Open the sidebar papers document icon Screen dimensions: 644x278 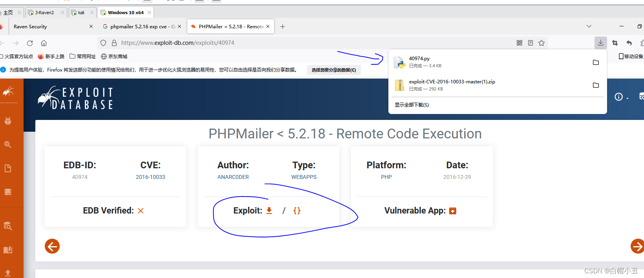point(8,168)
